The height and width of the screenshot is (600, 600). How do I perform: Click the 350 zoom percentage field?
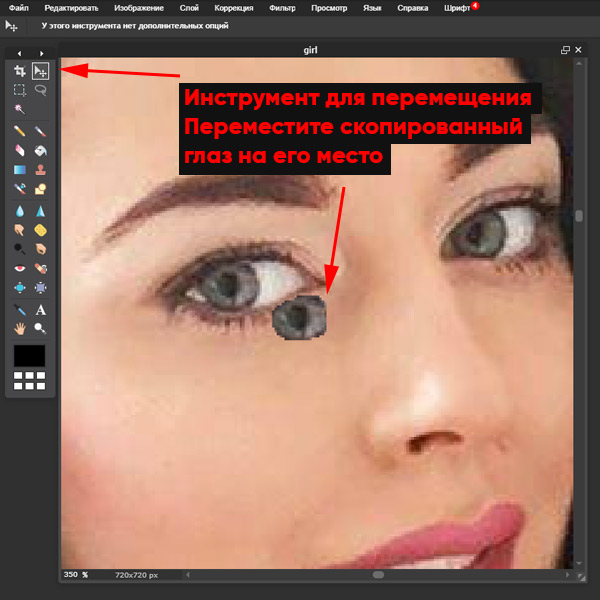pos(70,574)
